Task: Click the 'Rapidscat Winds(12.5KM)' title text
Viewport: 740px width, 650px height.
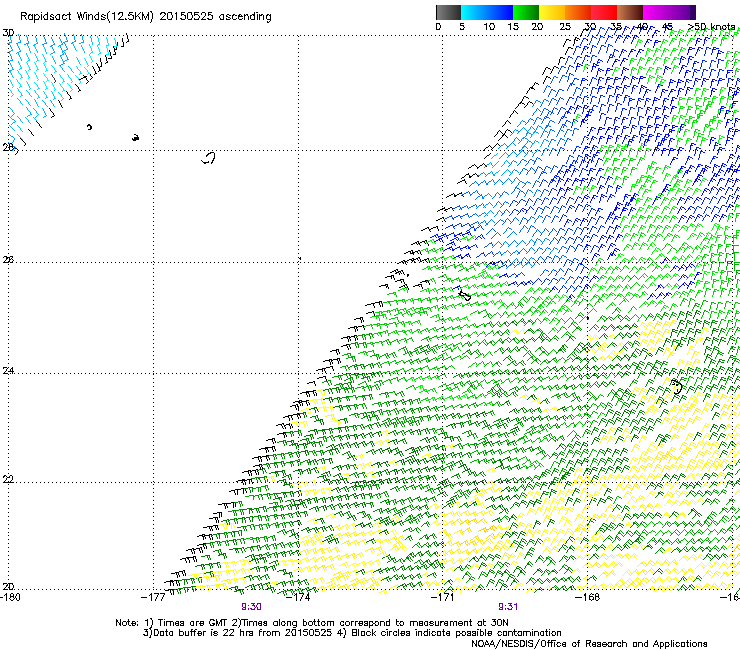Action: [87, 17]
